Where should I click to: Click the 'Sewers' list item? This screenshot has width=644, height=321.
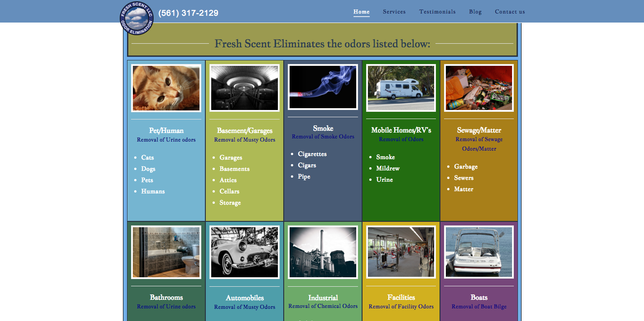pos(463,178)
